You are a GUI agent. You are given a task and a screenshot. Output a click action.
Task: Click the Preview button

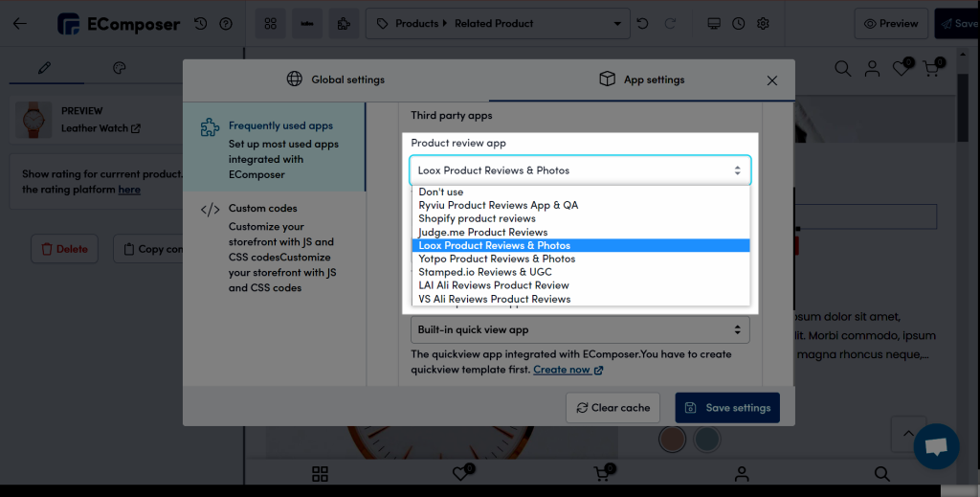click(x=891, y=24)
